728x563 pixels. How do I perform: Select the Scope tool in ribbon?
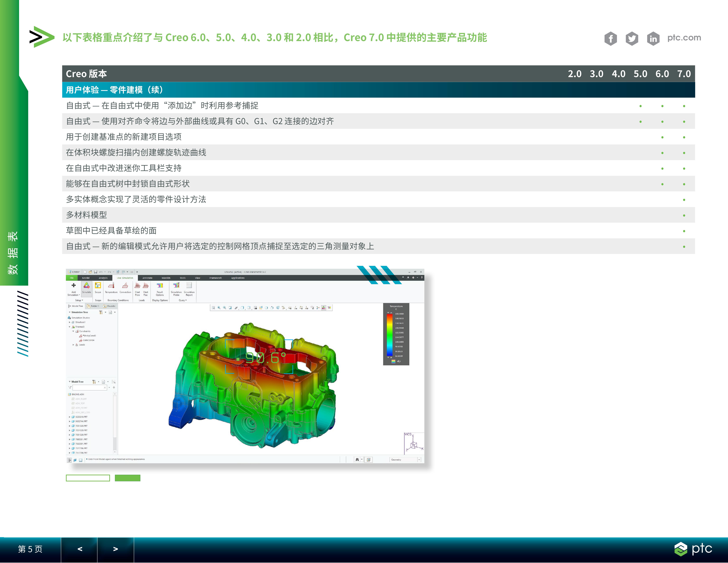coord(98,287)
